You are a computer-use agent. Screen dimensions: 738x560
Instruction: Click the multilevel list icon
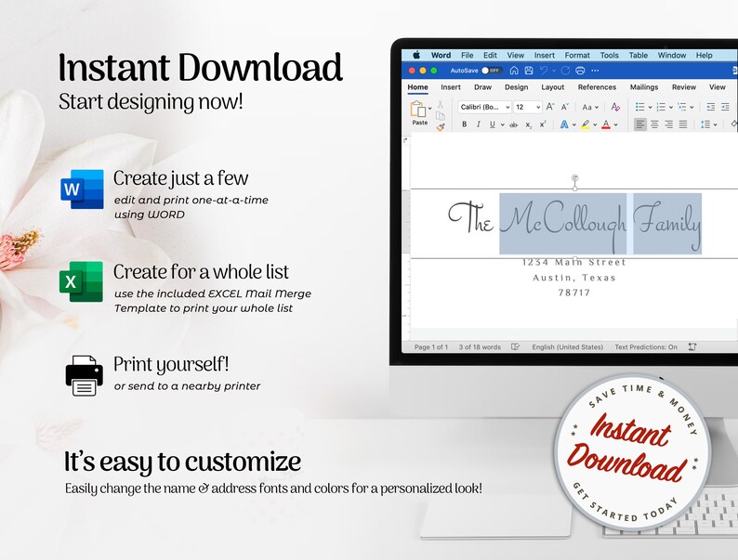[682, 107]
